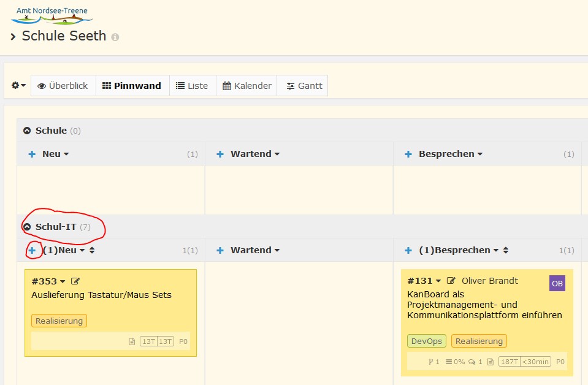
Task: Collapse the Schule swimlane
Action: pyautogui.click(x=27, y=131)
